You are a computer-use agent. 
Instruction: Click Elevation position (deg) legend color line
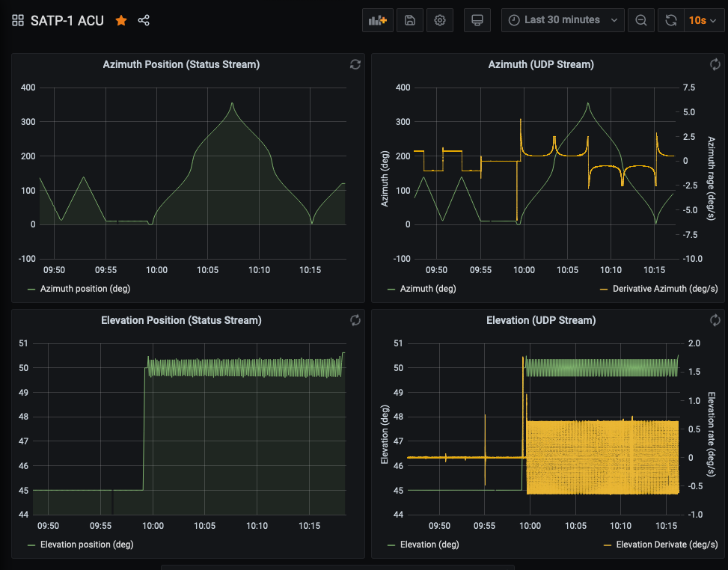click(x=31, y=545)
